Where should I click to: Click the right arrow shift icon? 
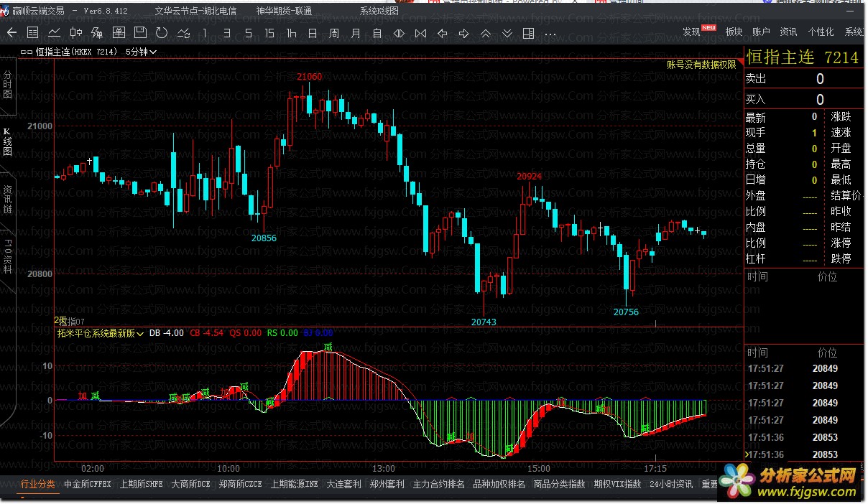[x=464, y=33]
